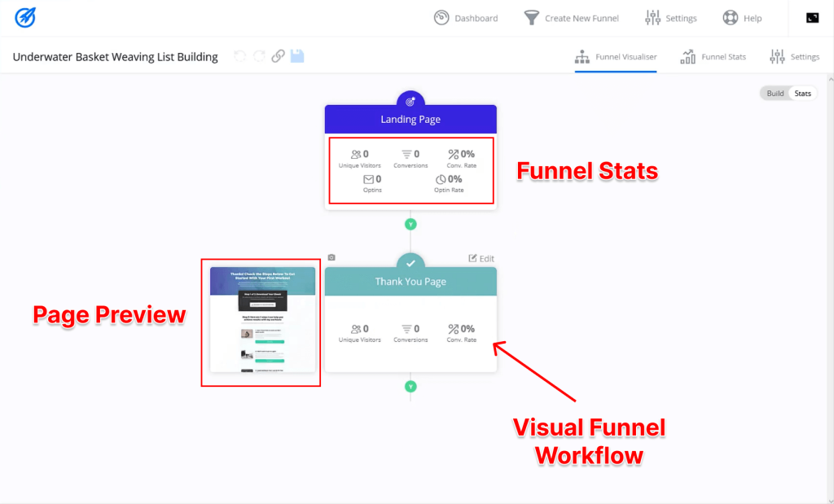
Task: Go to the Dashboard
Action: pos(466,17)
